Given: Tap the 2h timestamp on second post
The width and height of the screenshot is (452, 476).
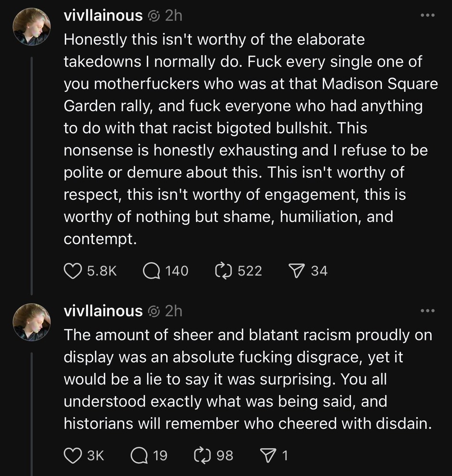Looking at the screenshot, I should (x=173, y=311).
